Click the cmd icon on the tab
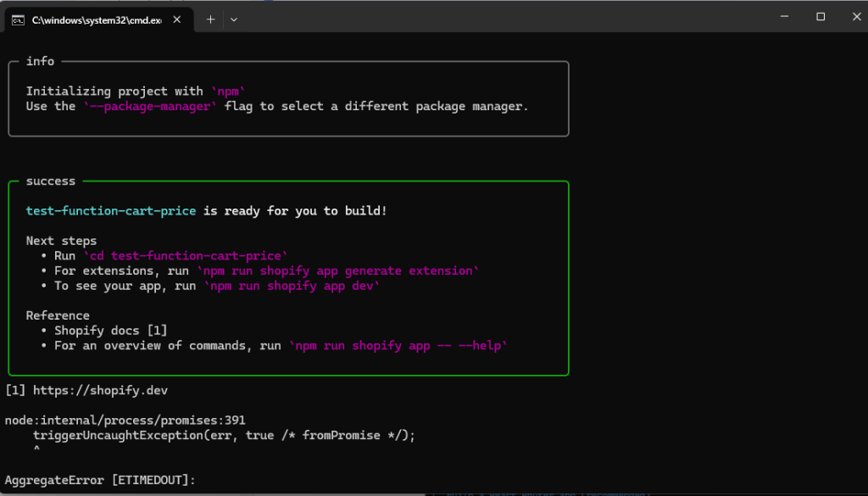Screen dimensions: 868x496 click(17, 20)
